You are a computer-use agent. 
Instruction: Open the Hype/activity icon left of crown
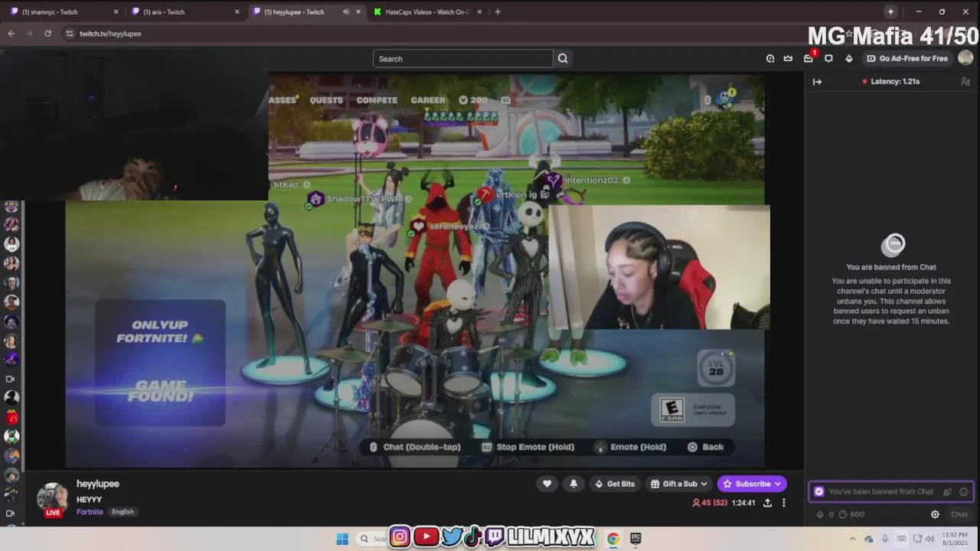pos(770,58)
